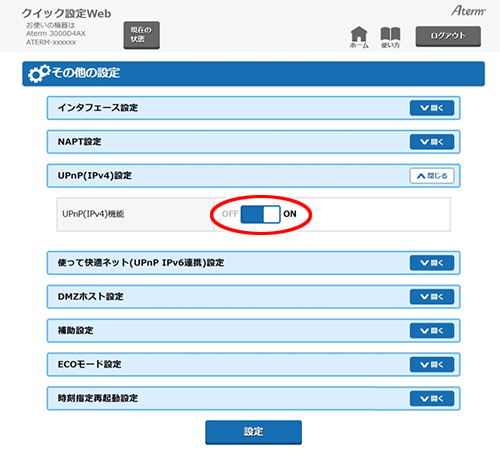Expand the 補助設定 section
The image size is (500, 457).
(432, 331)
